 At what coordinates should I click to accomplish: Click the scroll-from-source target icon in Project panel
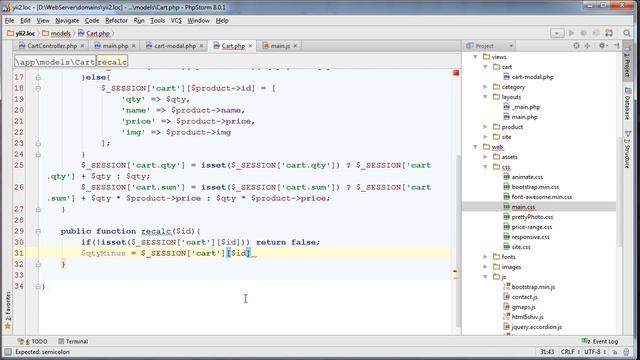click(x=576, y=46)
